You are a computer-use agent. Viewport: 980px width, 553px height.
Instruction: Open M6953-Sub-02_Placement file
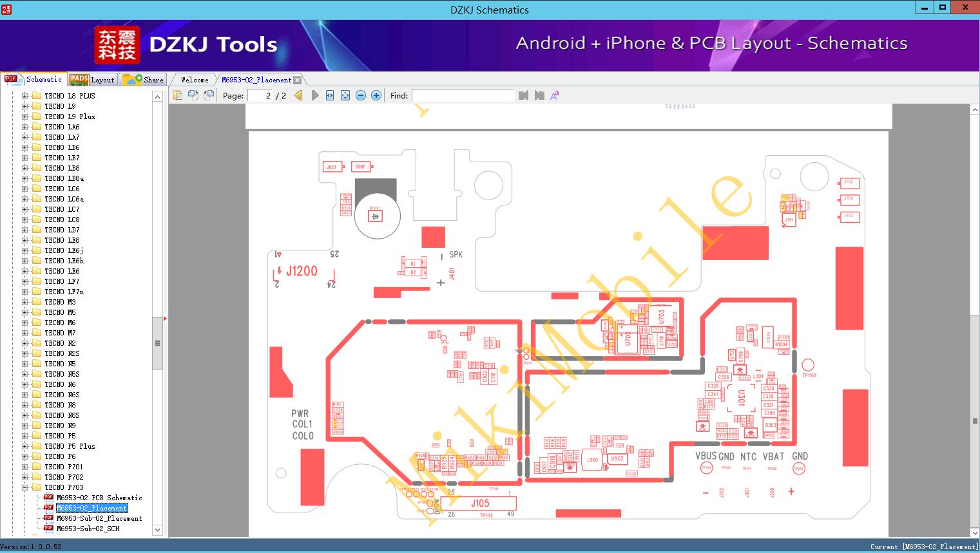99,518
